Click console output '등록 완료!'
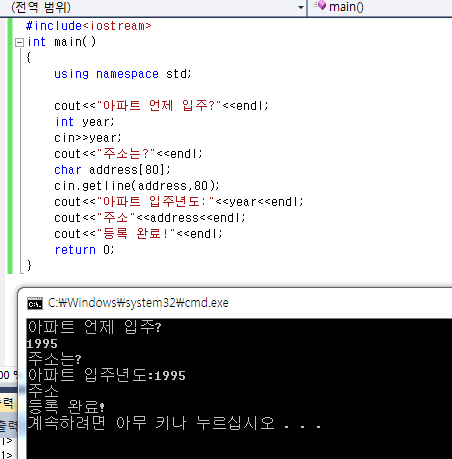The height and width of the screenshot is (459, 452). (66, 407)
